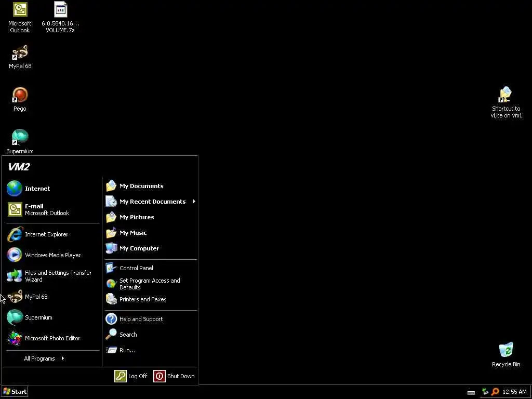Open Control Panel menu entry

coord(151,268)
